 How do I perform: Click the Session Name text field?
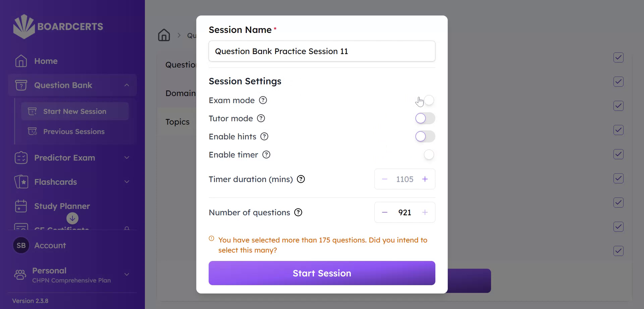pos(322,51)
